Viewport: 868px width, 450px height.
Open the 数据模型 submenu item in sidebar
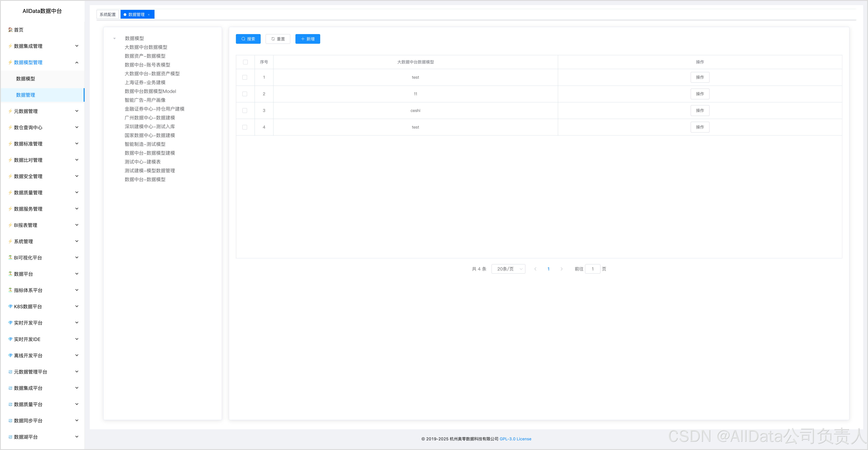(x=26, y=79)
